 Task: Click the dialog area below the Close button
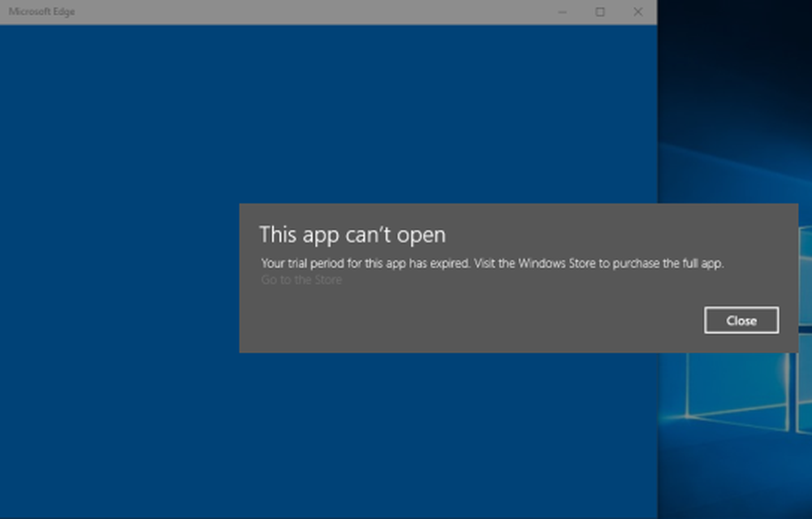pyautogui.click(x=741, y=343)
